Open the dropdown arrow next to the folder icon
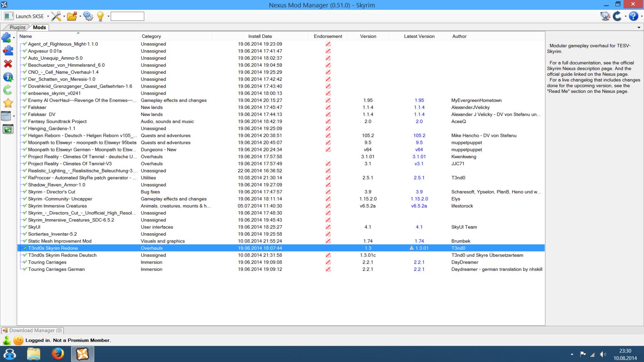Viewport: 644px width, 362px height. (x=80, y=16)
